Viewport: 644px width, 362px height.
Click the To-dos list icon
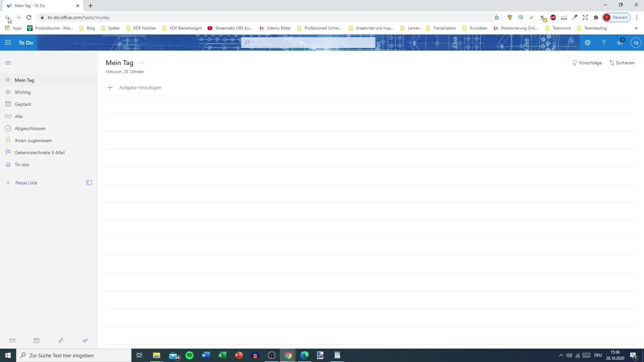[8, 165]
